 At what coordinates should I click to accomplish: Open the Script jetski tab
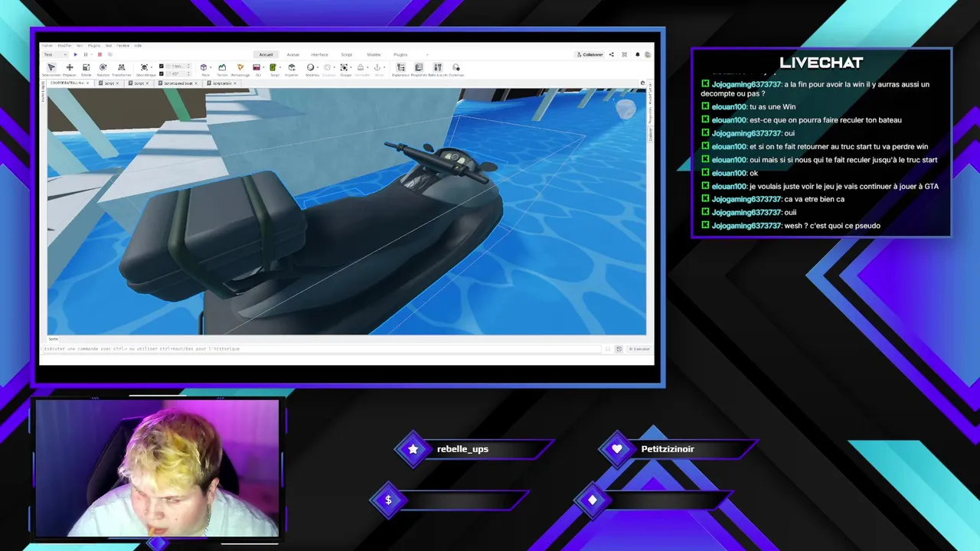[x=221, y=83]
